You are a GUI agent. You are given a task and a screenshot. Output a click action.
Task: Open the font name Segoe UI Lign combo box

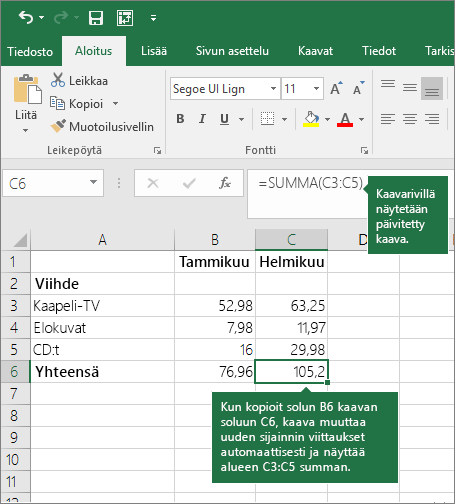(225, 89)
